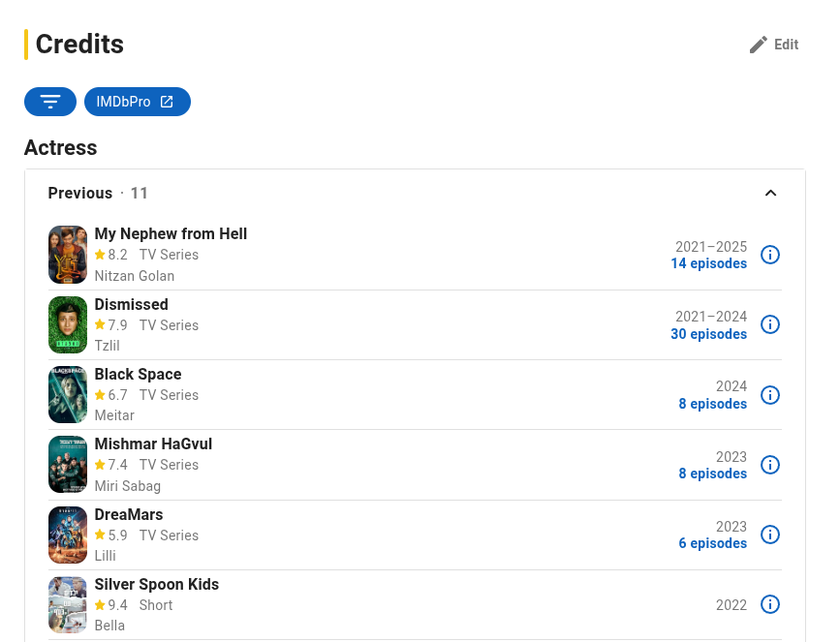840x642 pixels.
Task: Open Dismissed title link
Action: pyautogui.click(x=131, y=304)
